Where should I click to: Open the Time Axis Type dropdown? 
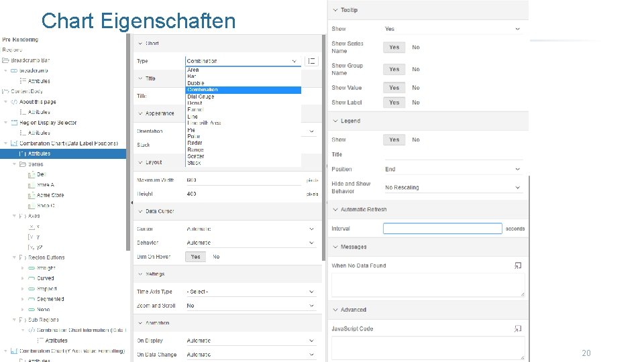[x=250, y=292]
